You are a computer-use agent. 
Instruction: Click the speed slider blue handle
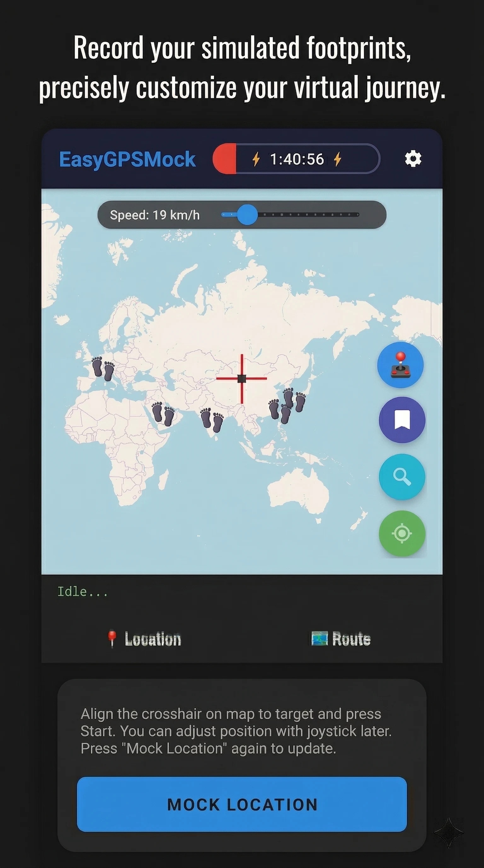pyautogui.click(x=247, y=214)
